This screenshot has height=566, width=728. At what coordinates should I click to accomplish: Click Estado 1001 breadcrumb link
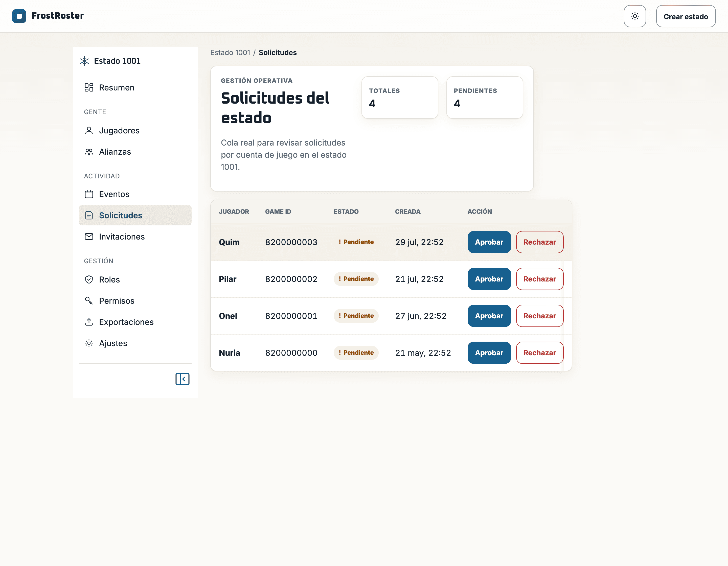tap(230, 53)
